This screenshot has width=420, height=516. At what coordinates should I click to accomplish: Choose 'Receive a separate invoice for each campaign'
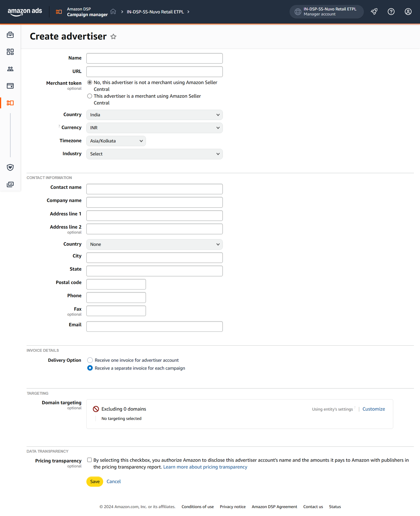tap(90, 368)
